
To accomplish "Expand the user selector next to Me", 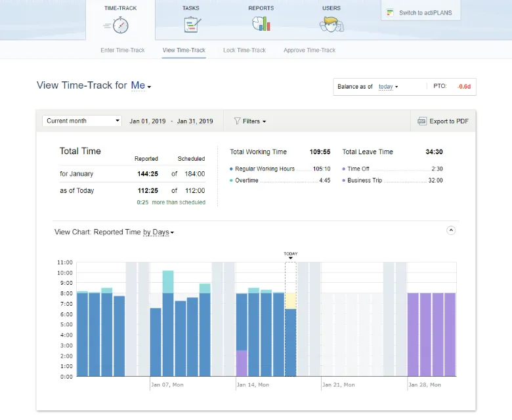I will 149,87.
